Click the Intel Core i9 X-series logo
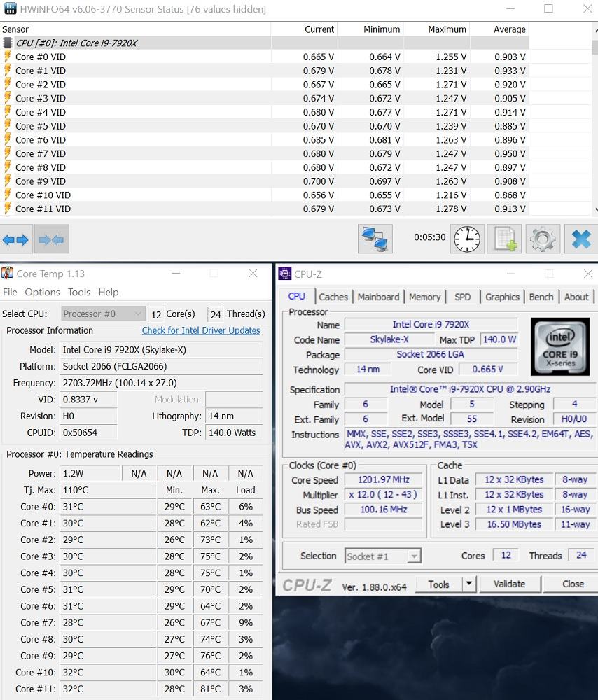 [x=560, y=346]
